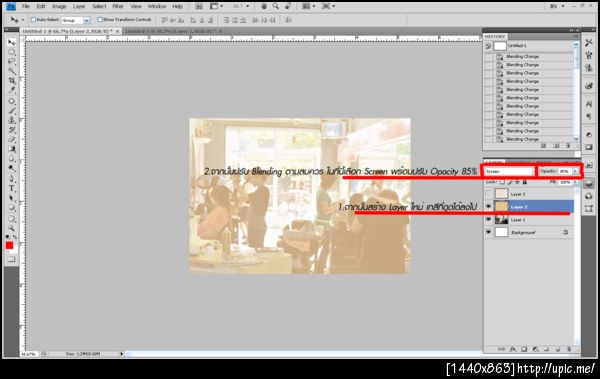Hide Layer 2 with its eye icon

point(488,207)
